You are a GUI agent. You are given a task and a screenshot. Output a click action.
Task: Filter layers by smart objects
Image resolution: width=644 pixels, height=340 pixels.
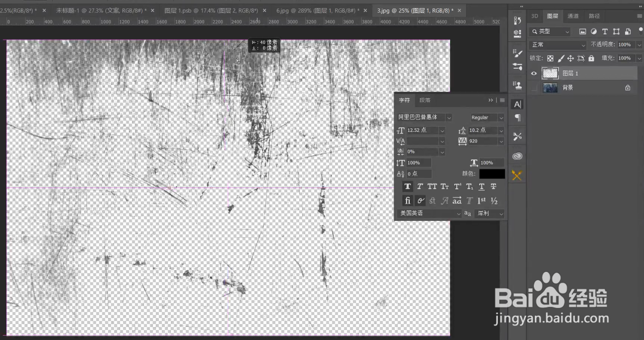coord(627,32)
